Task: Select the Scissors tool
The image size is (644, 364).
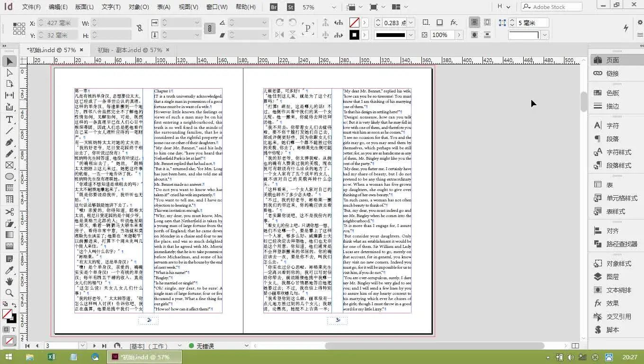Action: 9,212
